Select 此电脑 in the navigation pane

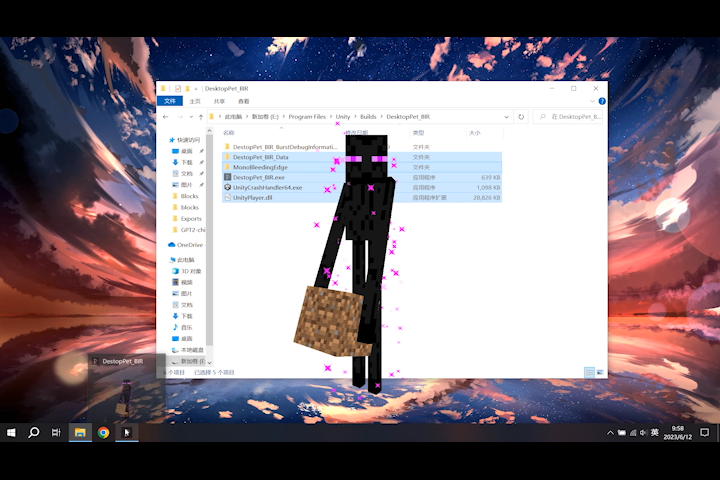pyautogui.click(x=181, y=260)
